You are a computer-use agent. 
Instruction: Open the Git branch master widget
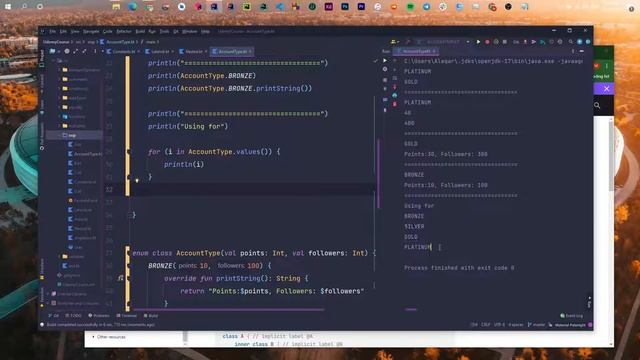click(537, 325)
